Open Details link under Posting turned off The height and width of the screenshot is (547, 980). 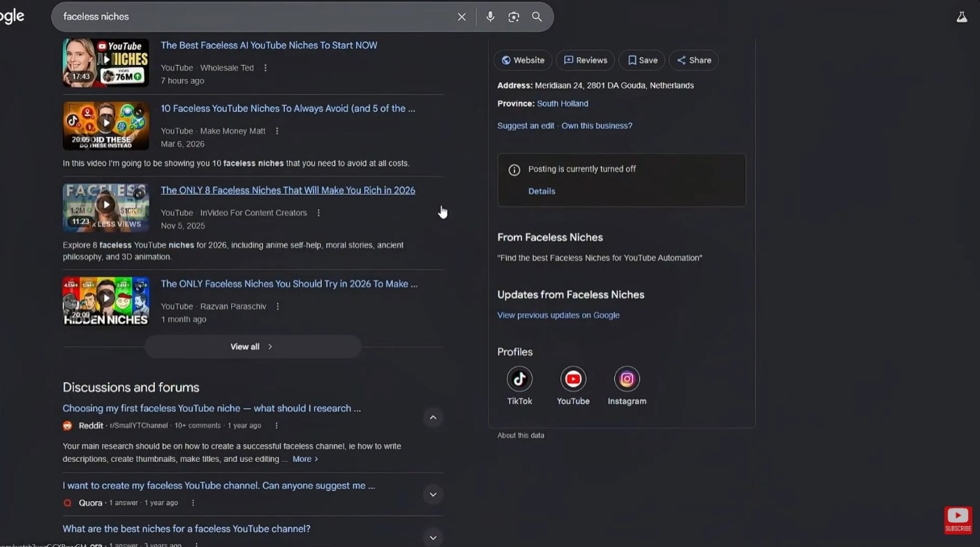point(542,191)
